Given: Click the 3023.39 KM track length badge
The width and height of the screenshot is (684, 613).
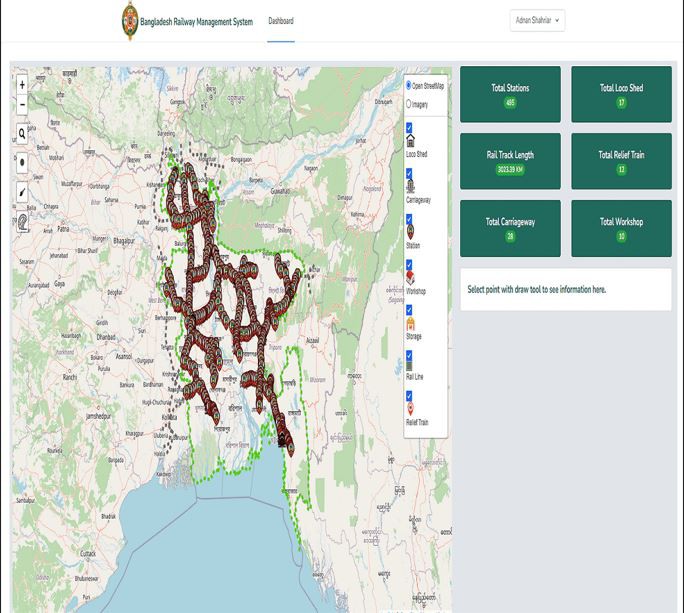Looking at the screenshot, I should pos(510,170).
